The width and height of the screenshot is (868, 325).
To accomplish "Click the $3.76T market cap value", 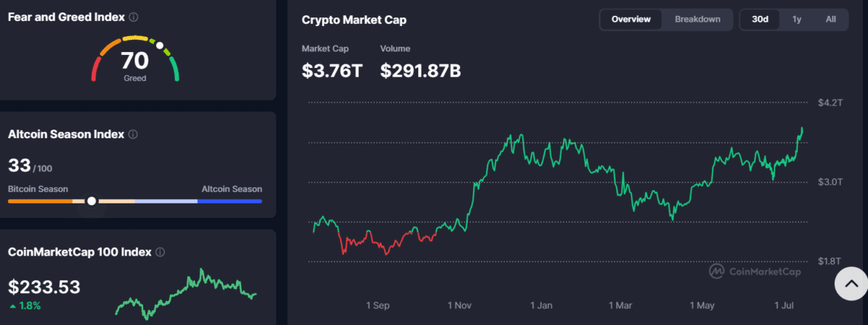I will coord(332,70).
